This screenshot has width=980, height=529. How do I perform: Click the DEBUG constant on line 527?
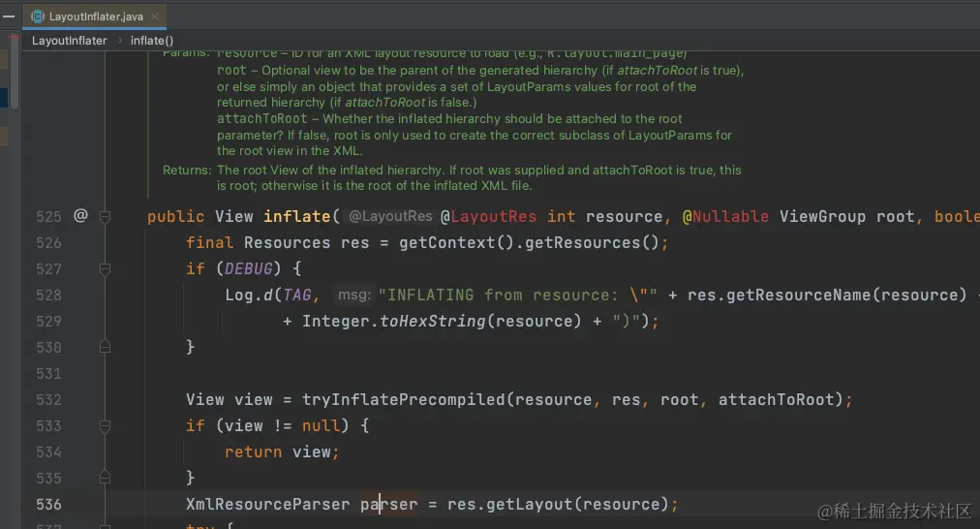click(248, 269)
